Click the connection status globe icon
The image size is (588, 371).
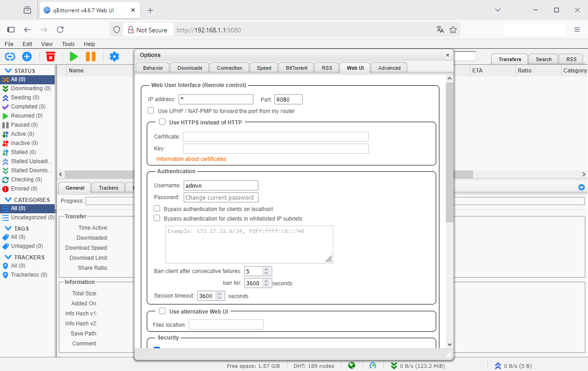(x=351, y=366)
